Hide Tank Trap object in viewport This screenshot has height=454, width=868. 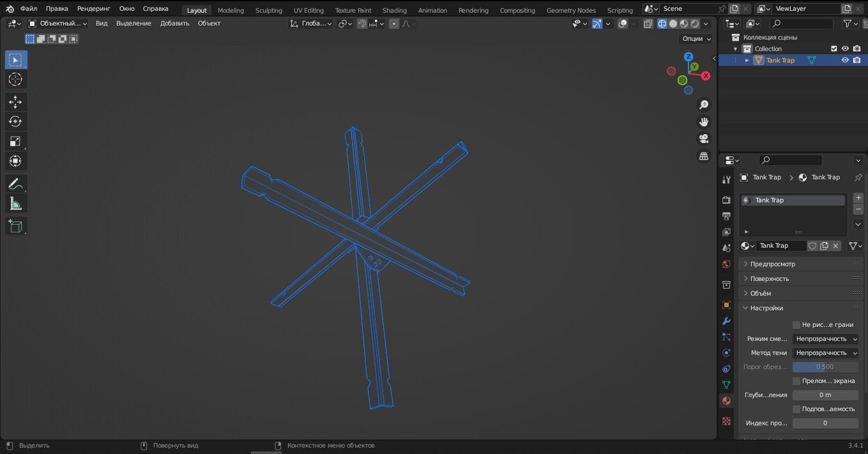(x=845, y=60)
